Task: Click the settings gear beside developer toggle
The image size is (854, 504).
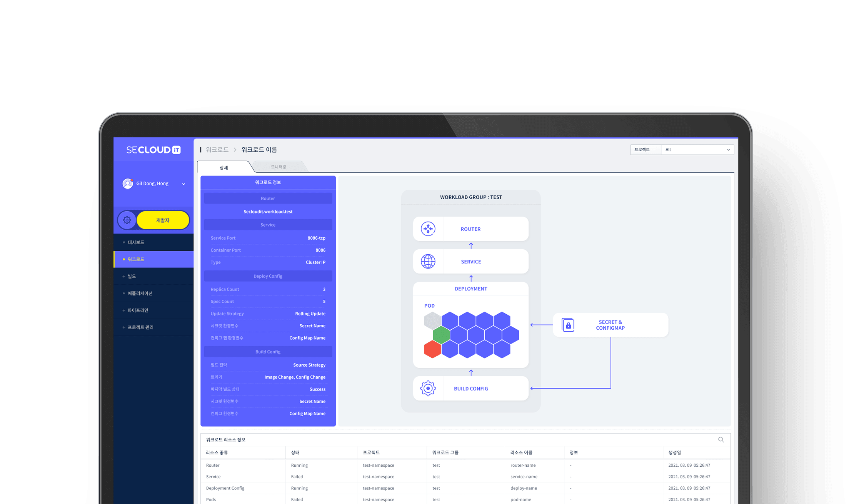Action: pos(127,220)
